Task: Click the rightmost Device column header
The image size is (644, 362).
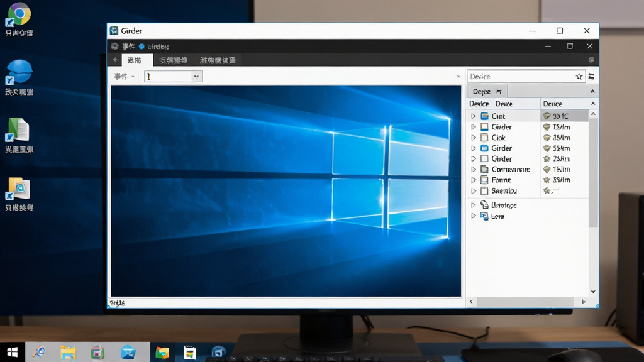Action: 563,104
